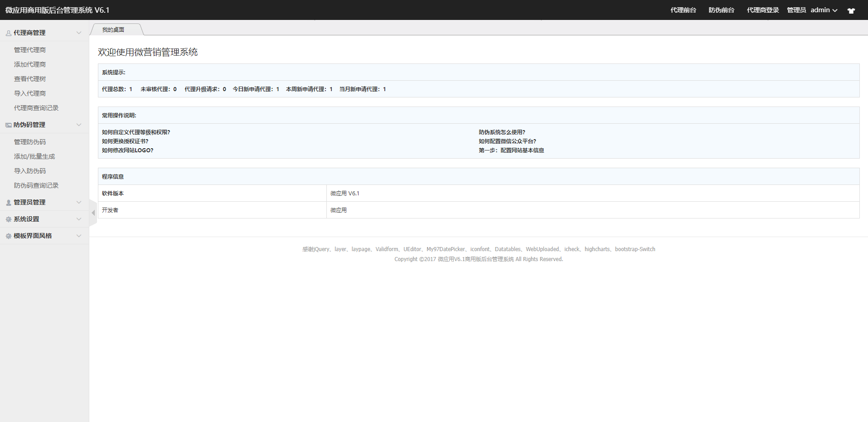Open the 代理前台 link in header
Screen dimensions: 868x422
coord(683,10)
